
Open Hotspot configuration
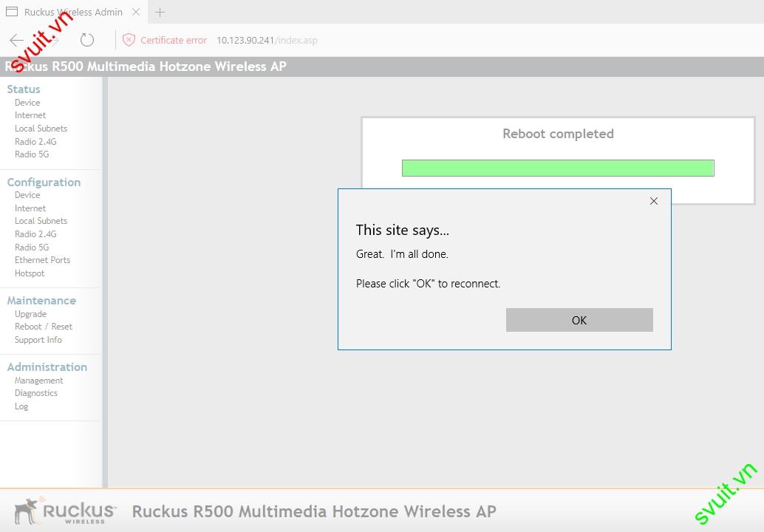pyautogui.click(x=30, y=273)
